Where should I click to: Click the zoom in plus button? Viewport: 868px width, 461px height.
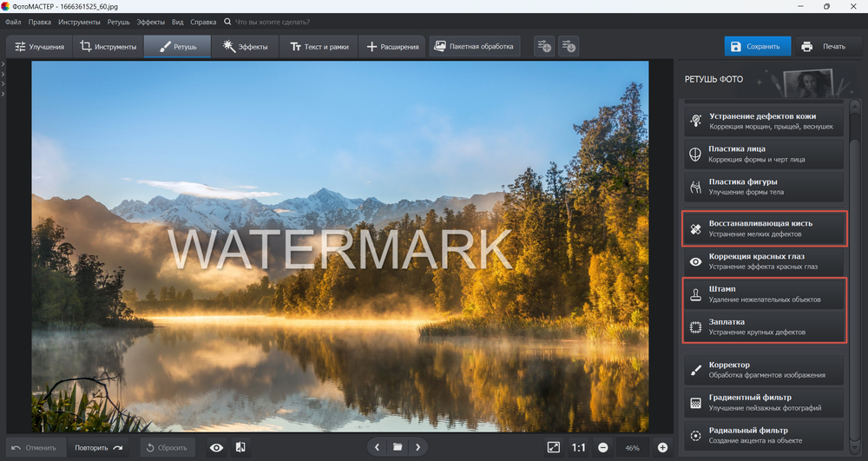[x=662, y=448]
